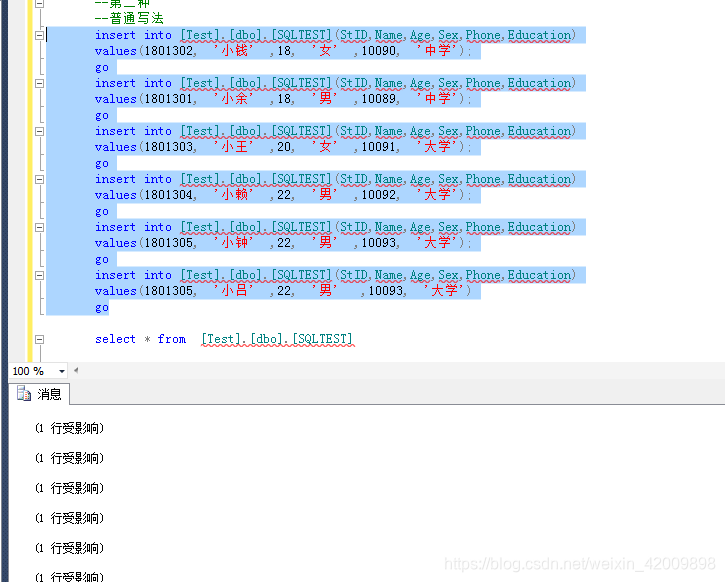Click the value 10092
The width and height of the screenshot is (725, 582).
[x=379, y=196]
